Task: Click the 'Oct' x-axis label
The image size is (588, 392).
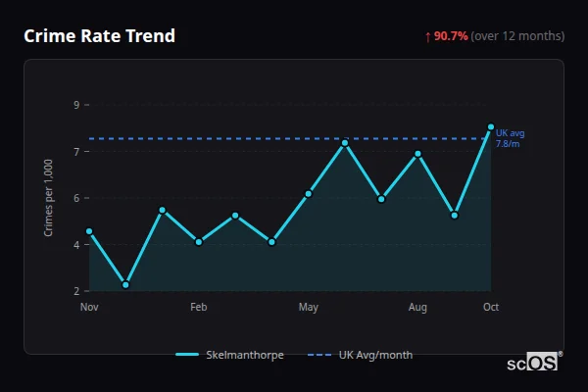Action: pyautogui.click(x=491, y=307)
